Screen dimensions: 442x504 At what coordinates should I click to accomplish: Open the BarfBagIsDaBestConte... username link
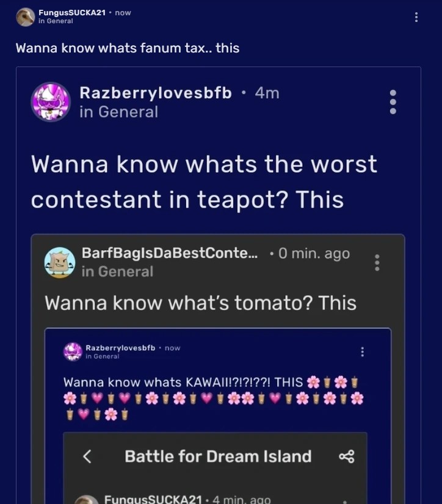[x=170, y=253]
